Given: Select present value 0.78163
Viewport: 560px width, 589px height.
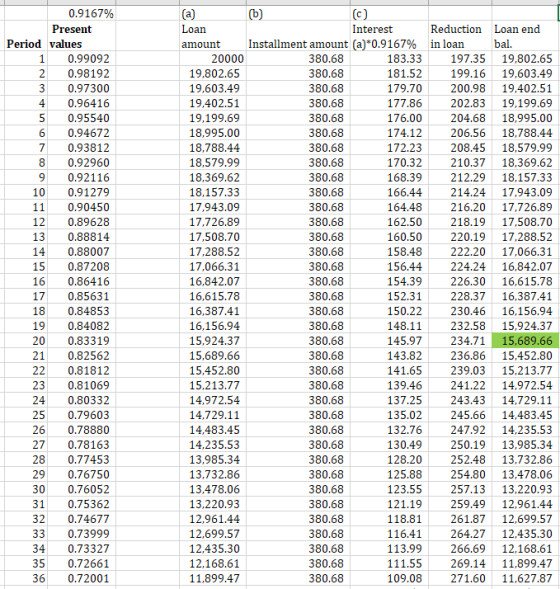Looking at the screenshot, I should [x=89, y=445].
